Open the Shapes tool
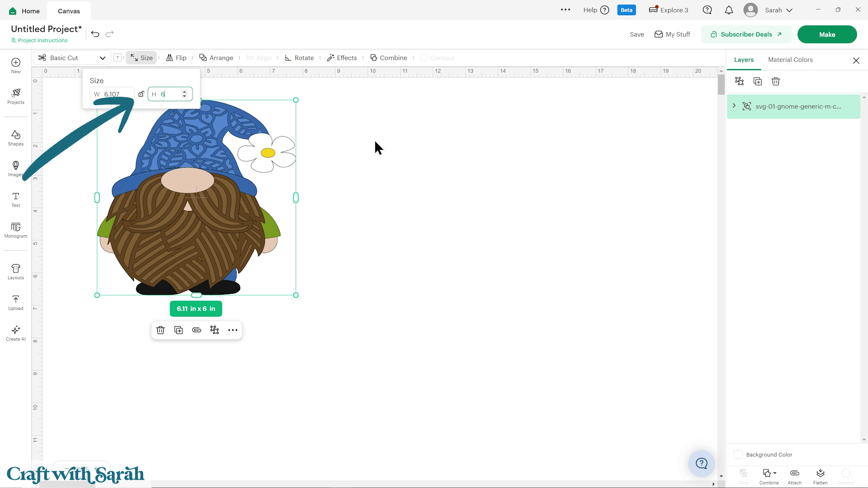 click(16, 138)
